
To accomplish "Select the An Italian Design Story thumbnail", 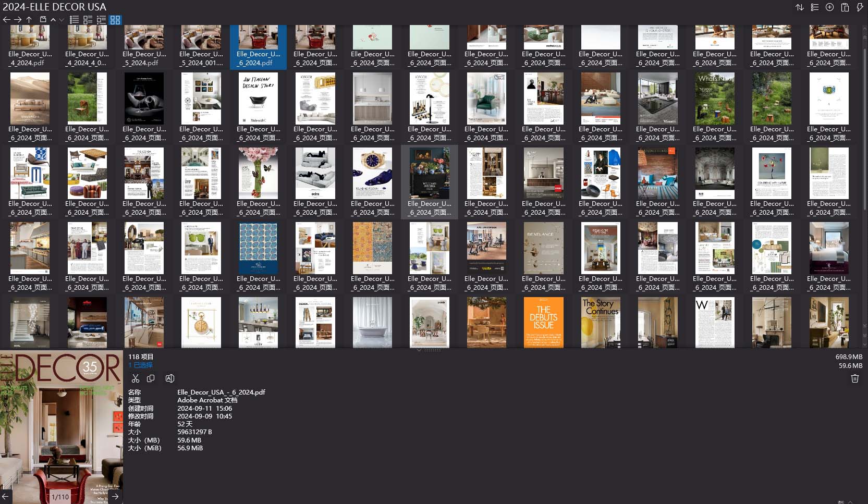I will tap(258, 98).
